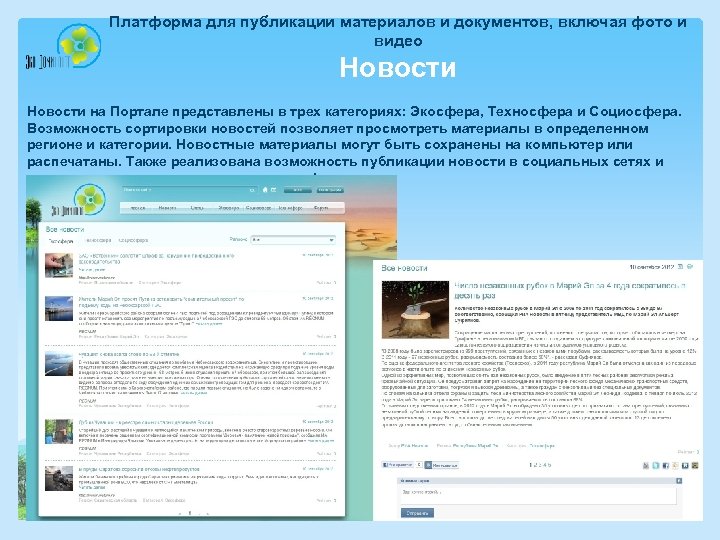Click the Facebook like button under article

[x=398, y=465]
